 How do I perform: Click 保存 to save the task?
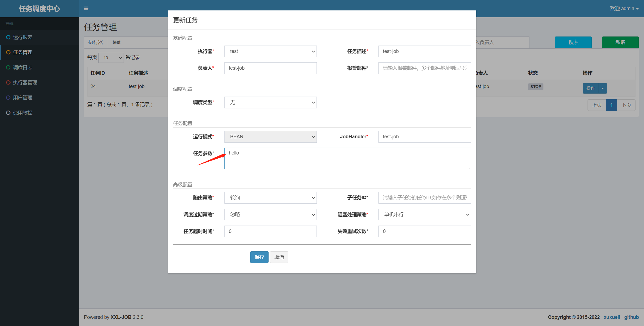[259, 257]
